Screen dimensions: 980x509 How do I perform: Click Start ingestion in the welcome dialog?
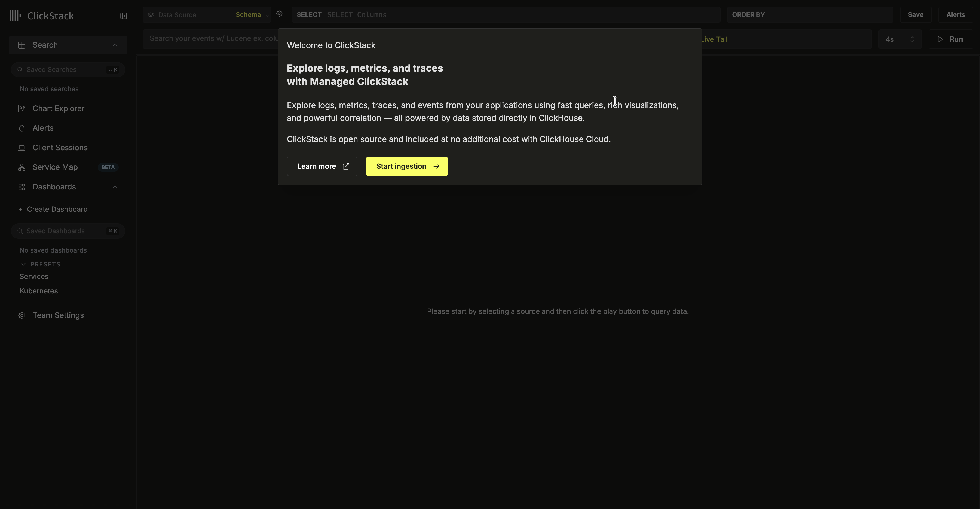pyautogui.click(x=406, y=166)
